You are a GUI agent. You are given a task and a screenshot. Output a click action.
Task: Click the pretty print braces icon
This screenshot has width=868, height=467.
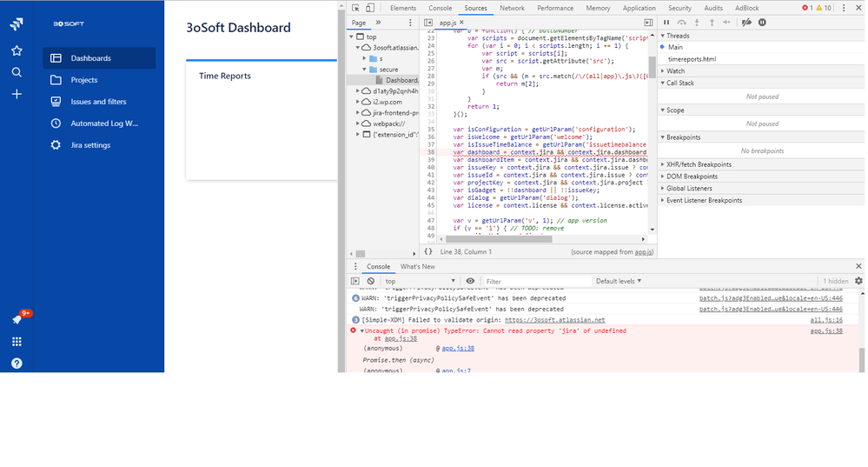pyautogui.click(x=427, y=251)
